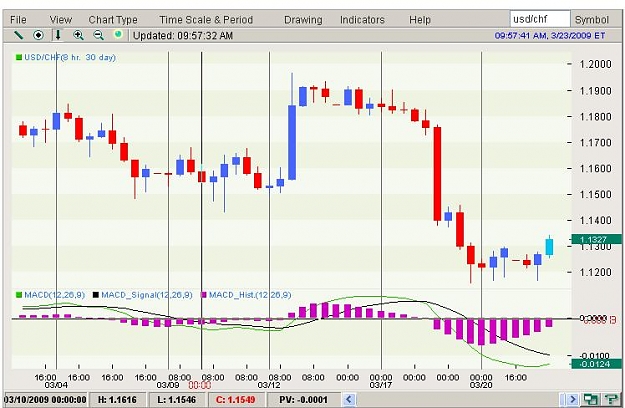Click the L: 1.1546 low value
The width and height of the screenshot is (625, 408).
[x=177, y=399]
